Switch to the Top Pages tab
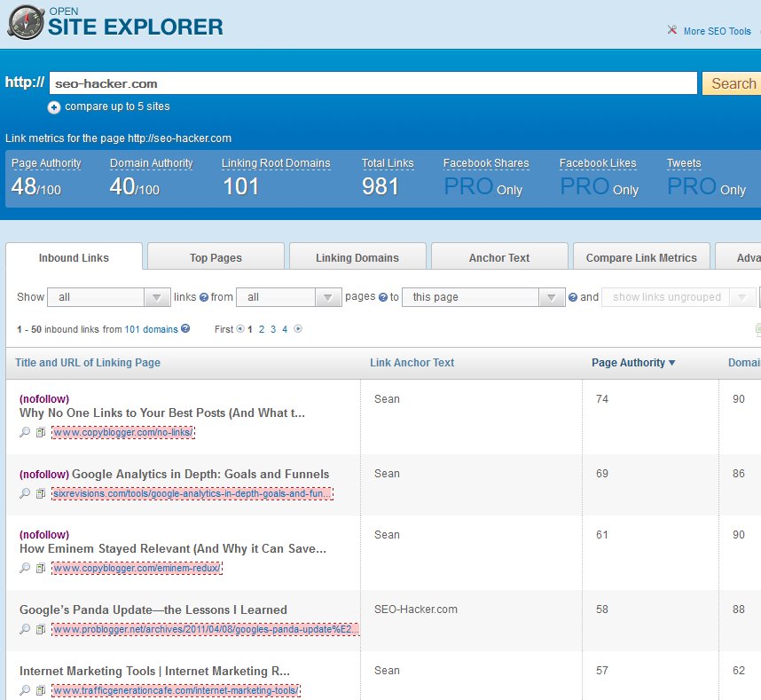The height and width of the screenshot is (700, 761). click(216, 258)
